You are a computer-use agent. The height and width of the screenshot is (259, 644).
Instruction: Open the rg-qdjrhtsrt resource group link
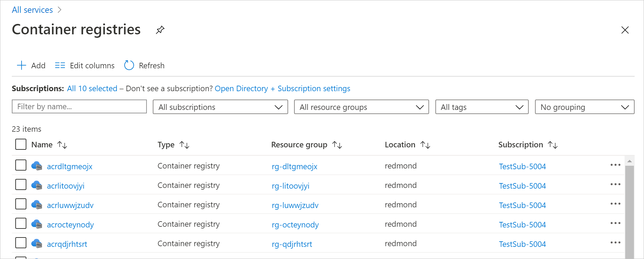[x=292, y=244]
